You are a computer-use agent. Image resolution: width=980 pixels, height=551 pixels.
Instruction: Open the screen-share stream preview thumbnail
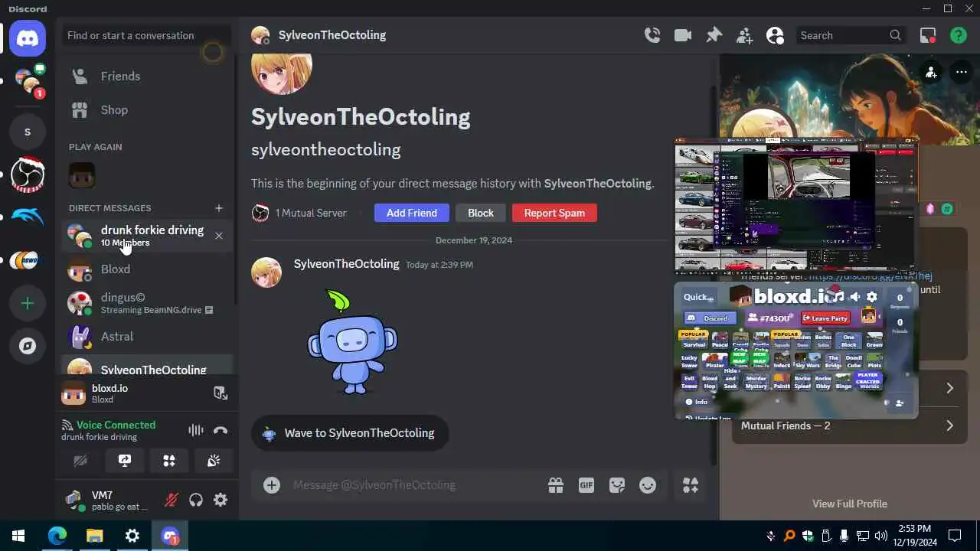coord(796,205)
